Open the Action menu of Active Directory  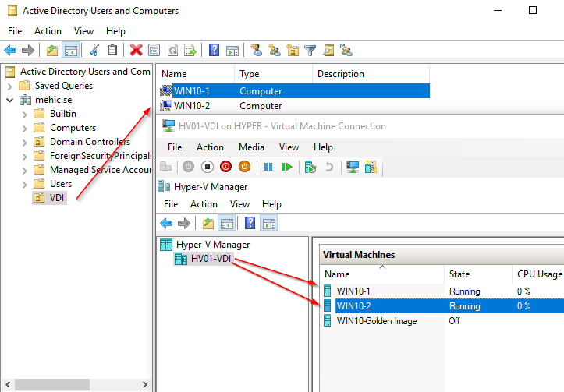(x=48, y=31)
